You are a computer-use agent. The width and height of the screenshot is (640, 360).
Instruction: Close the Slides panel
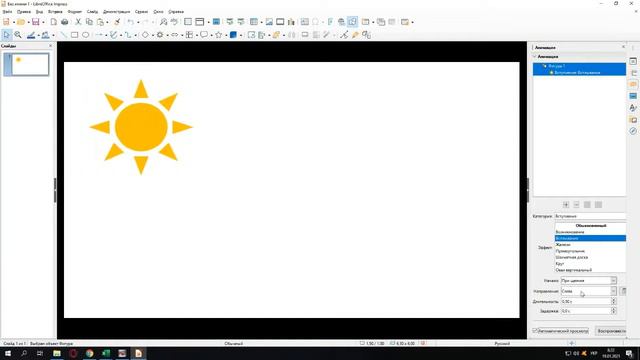click(51, 46)
